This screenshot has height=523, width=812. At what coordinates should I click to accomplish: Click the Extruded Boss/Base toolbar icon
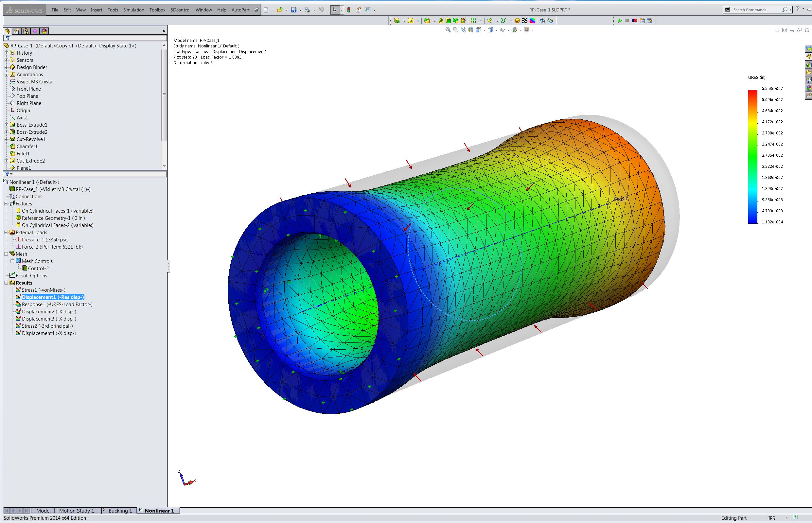coord(397,21)
